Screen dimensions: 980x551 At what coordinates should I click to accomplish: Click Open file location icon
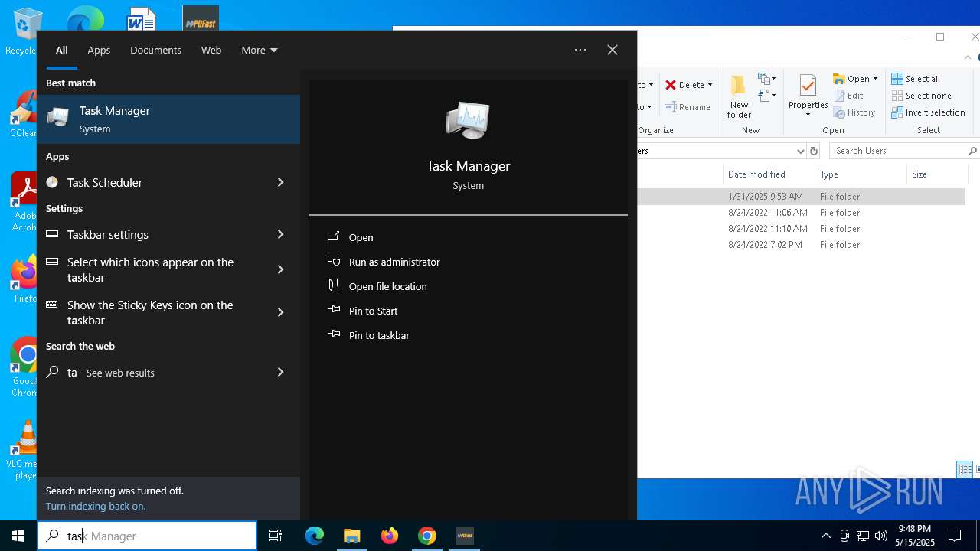tap(334, 285)
